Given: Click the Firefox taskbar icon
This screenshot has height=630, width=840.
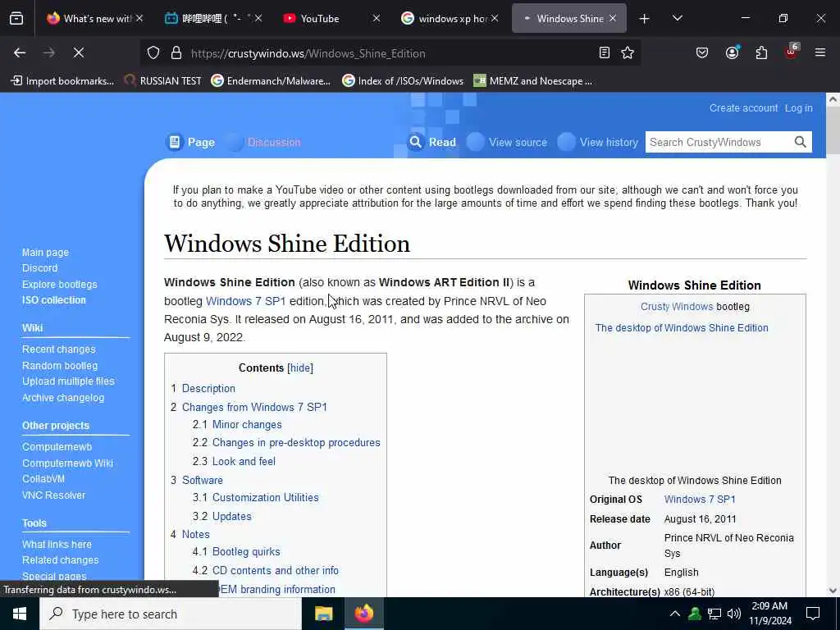Looking at the screenshot, I should (x=363, y=614).
